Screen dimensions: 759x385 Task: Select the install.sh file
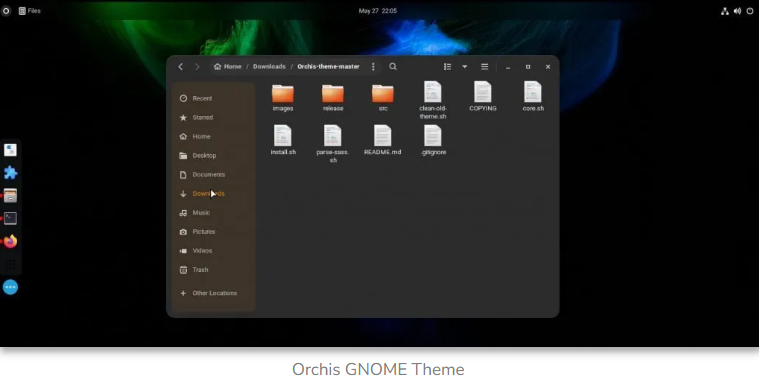(x=283, y=140)
